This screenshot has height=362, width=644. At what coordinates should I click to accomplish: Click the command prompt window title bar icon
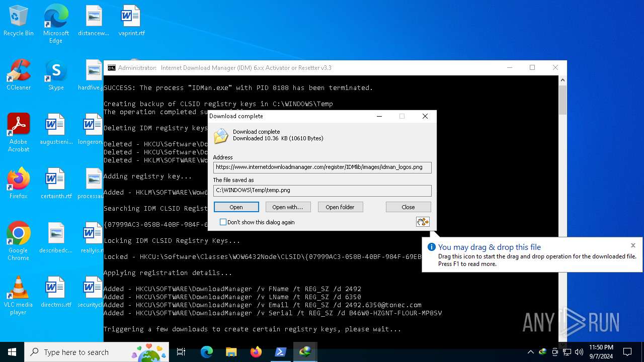pyautogui.click(x=112, y=68)
